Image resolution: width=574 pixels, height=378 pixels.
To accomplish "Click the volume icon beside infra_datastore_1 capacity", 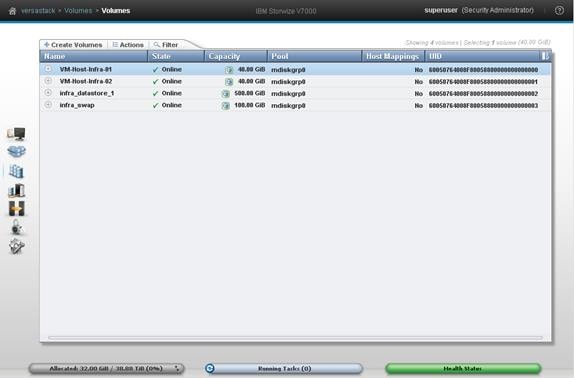I will pos(226,94).
